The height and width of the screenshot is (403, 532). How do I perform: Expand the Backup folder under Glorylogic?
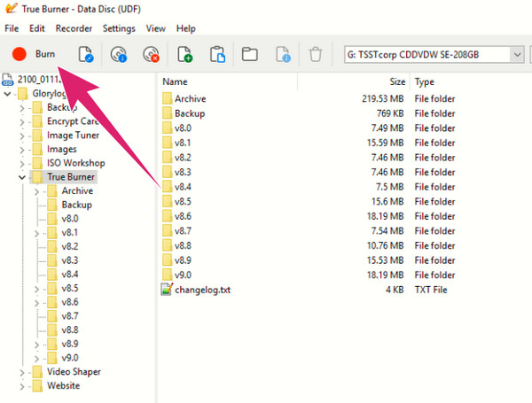point(22,108)
